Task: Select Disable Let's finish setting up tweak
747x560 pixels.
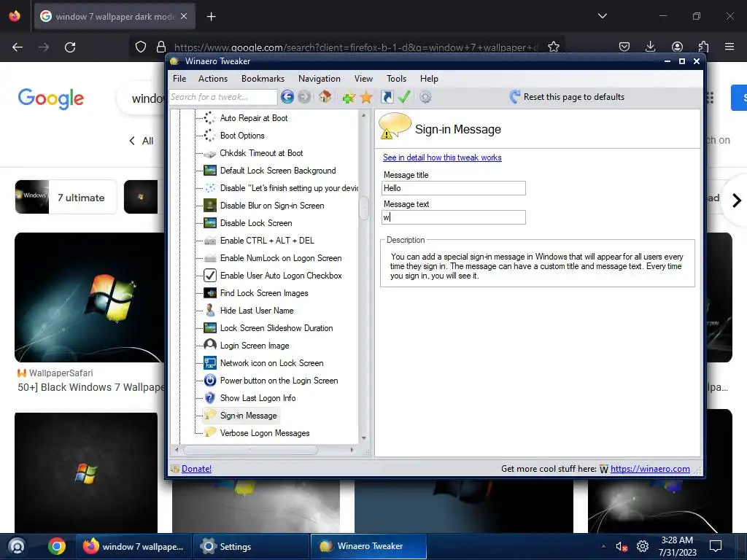Action: click(288, 188)
